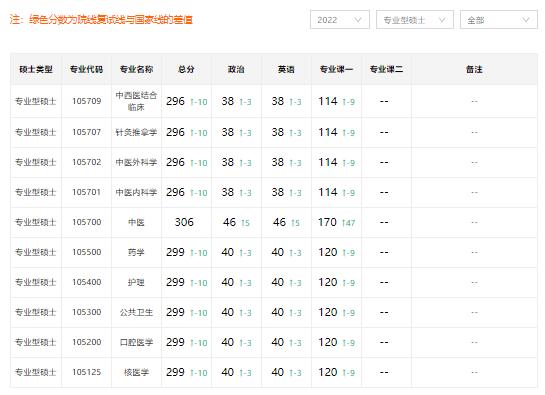This screenshot has height=395, width=545.
Task: Click 英语 score 40 in 口腔医学 row
Action: 278,342
